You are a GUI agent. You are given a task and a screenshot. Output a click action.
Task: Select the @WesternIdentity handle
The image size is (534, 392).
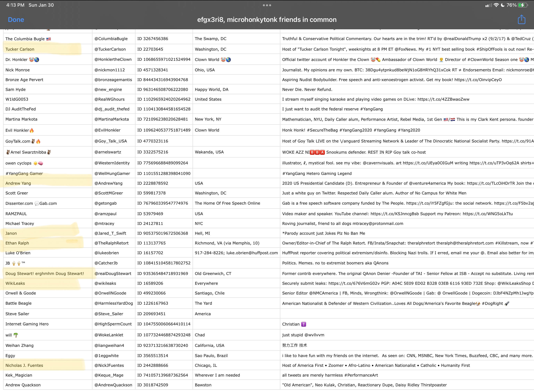coord(112,163)
